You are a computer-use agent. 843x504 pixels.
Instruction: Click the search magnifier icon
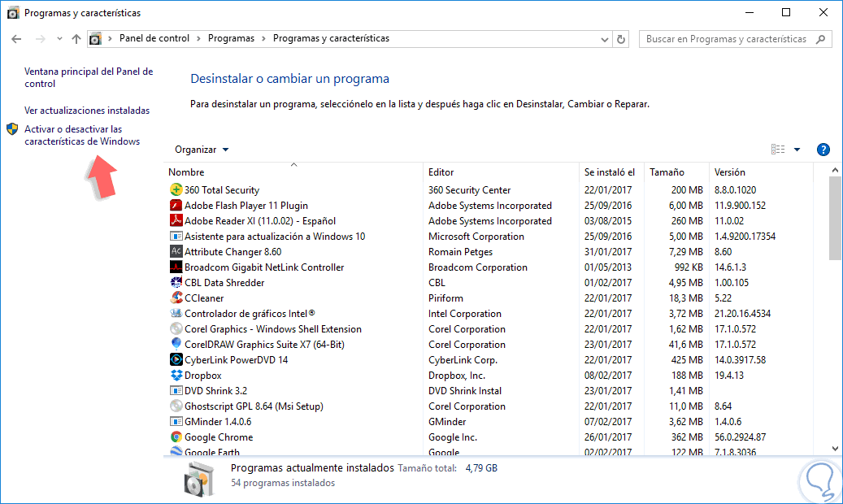(820, 39)
